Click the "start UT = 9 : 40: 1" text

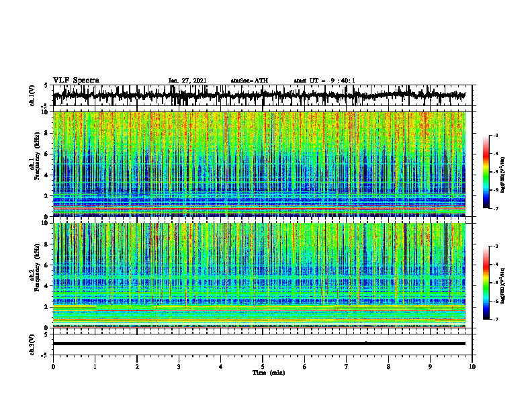click(324, 81)
